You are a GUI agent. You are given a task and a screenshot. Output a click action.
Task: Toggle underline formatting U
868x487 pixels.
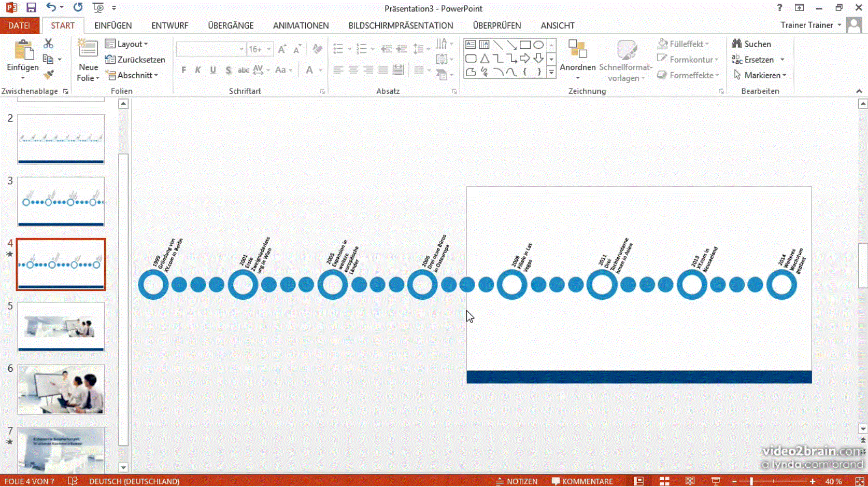pyautogui.click(x=213, y=70)
